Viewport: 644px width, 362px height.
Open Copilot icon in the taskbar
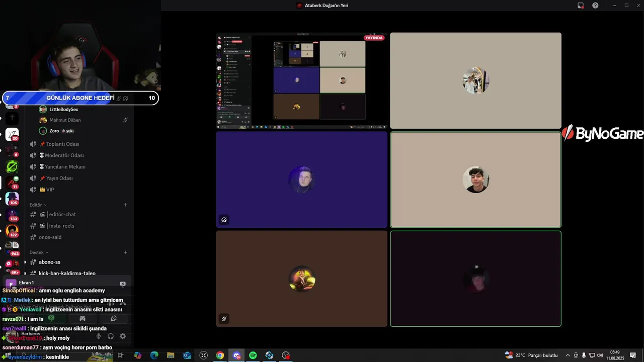pos(137,355)
